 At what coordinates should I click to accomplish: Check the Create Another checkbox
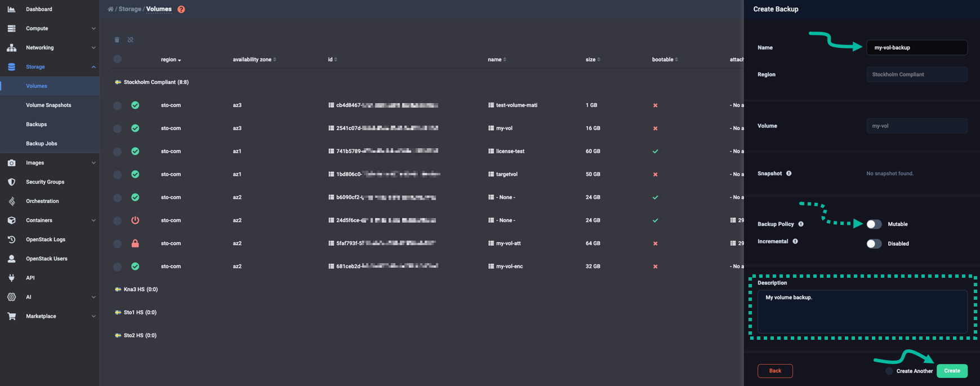tap(889, 371)
